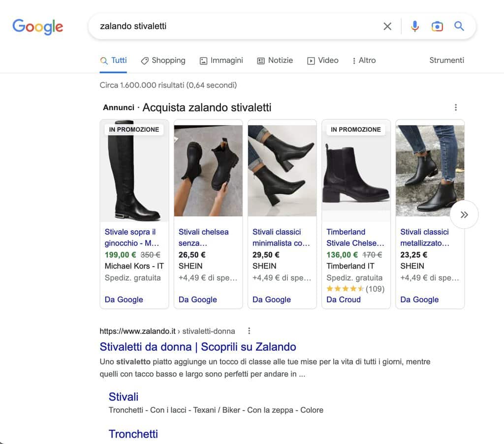
Task: Click Da Croud under Timberland ad
Action: (x=344, y=299)
